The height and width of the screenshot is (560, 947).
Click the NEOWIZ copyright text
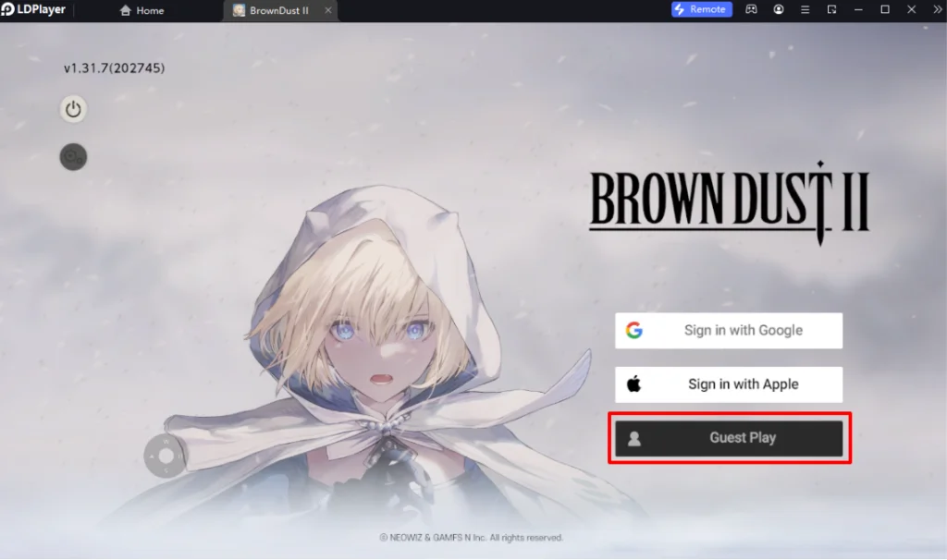471,538
